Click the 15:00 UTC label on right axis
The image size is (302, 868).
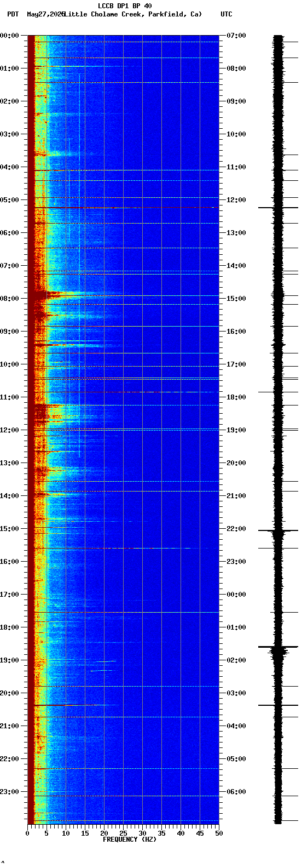236,299
